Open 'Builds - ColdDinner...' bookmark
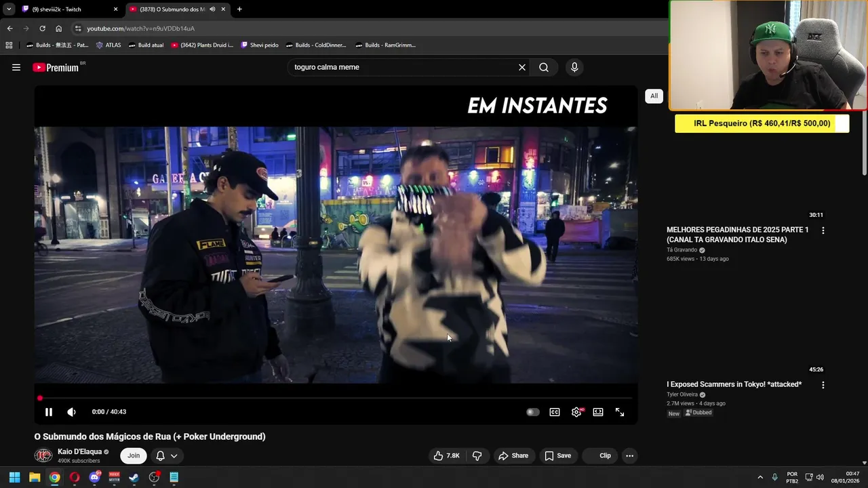 (316, 45)
